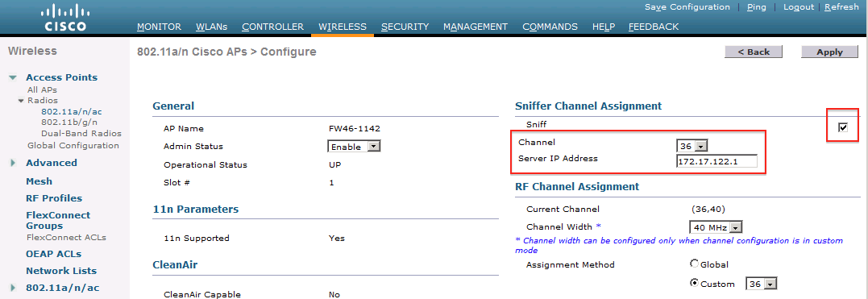The width and height of the screenshot is (868, 299).
Task: Open the Channel Width dropdown
Action: 715,227
